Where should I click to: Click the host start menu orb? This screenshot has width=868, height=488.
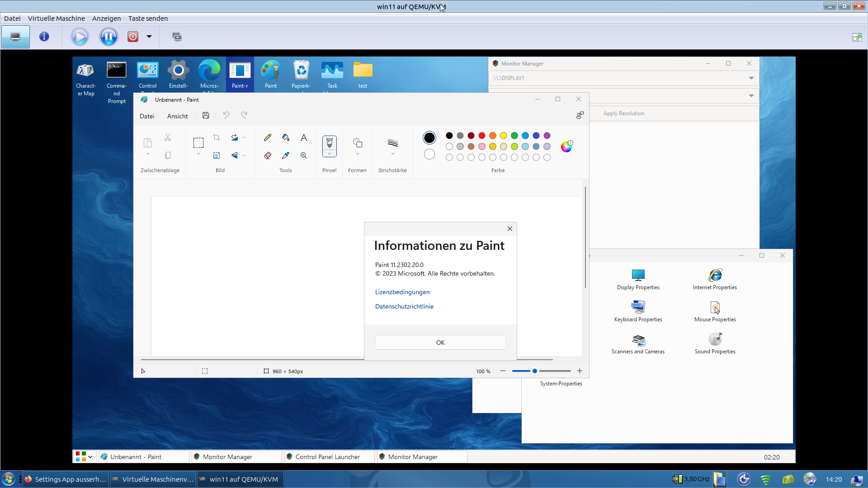click(8, 479)
